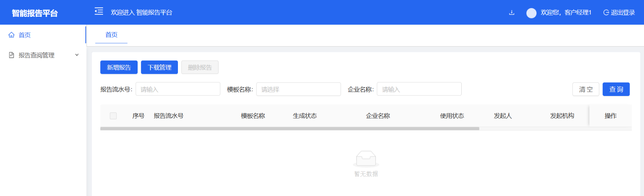
Task: Click the empty inbox icon above 暂无数据
Action: (x=366, y=159)
